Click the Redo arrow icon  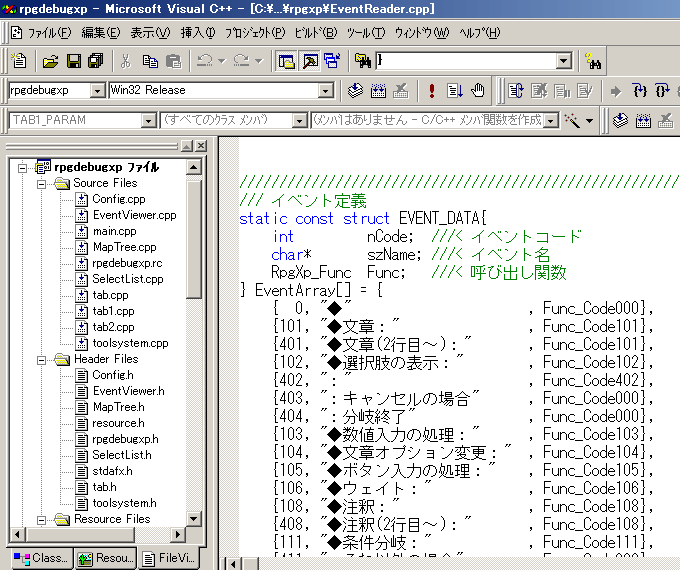tap(242, 61)
